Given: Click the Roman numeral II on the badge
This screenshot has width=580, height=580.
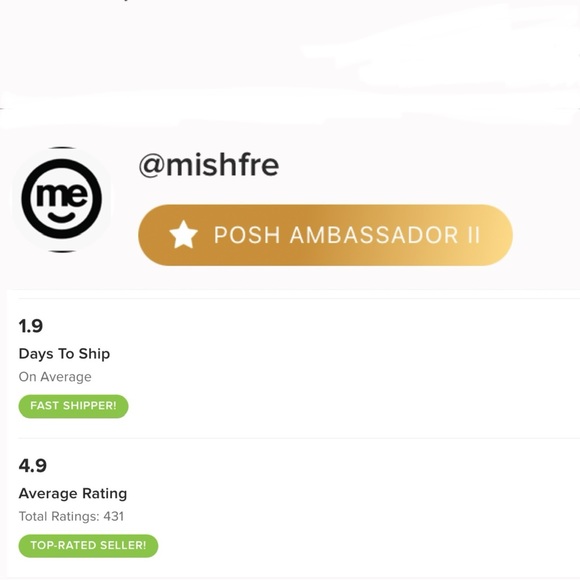Looking at the screenshot, I should point(473,235).
